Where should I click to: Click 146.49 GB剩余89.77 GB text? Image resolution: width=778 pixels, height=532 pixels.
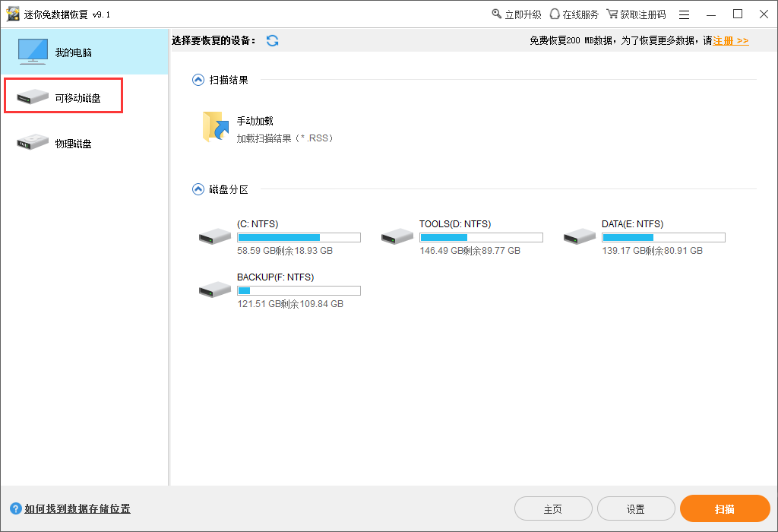point(470,251)
